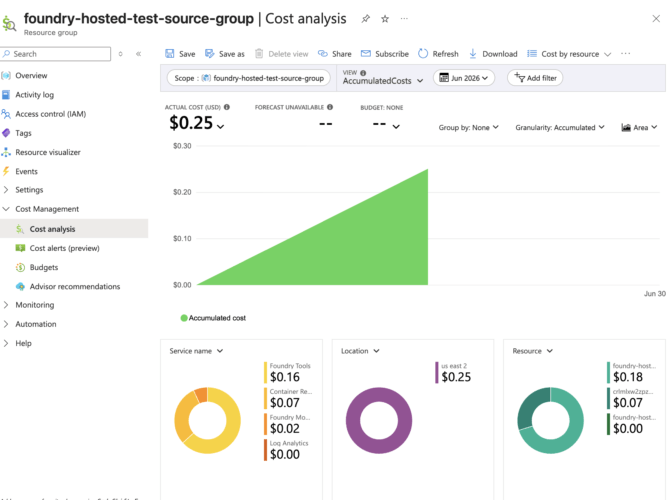
Task: Click the Activity log icon
Action: point(6,95)
